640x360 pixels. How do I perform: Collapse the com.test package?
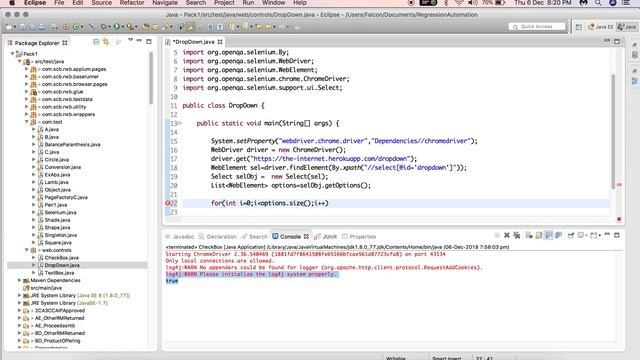tap(27, 122)
